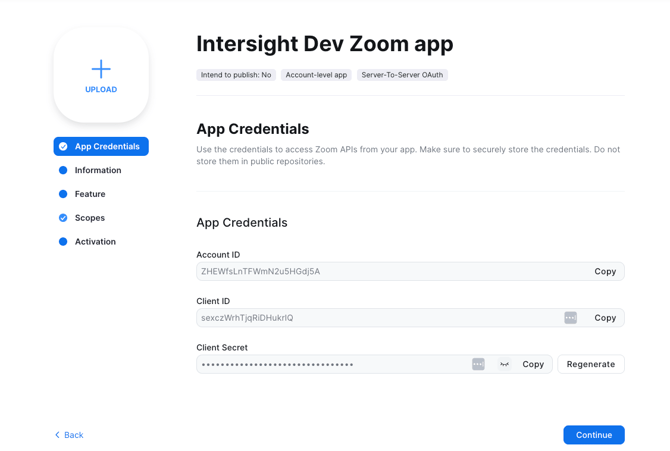
Task: Reveal the Client Secret with eye icon
Action: click(505, 364)
